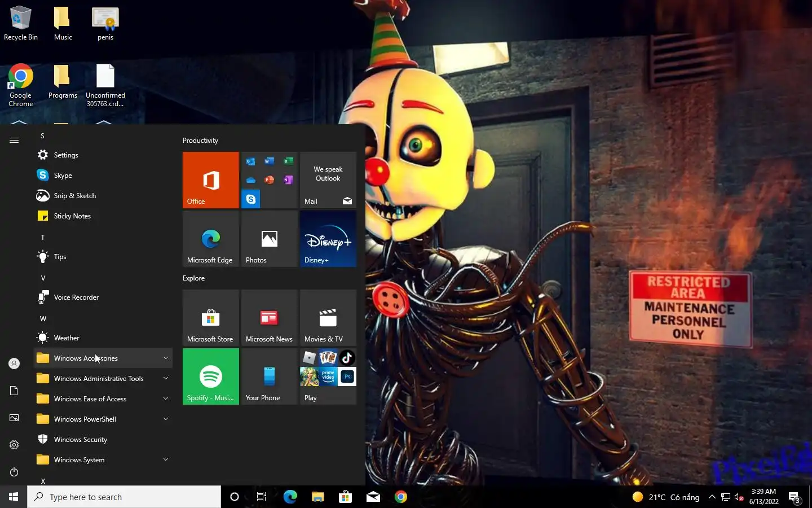Open File Explorer from taskbar
This screenshot has height=508, width=812.
tap(317, 497)
